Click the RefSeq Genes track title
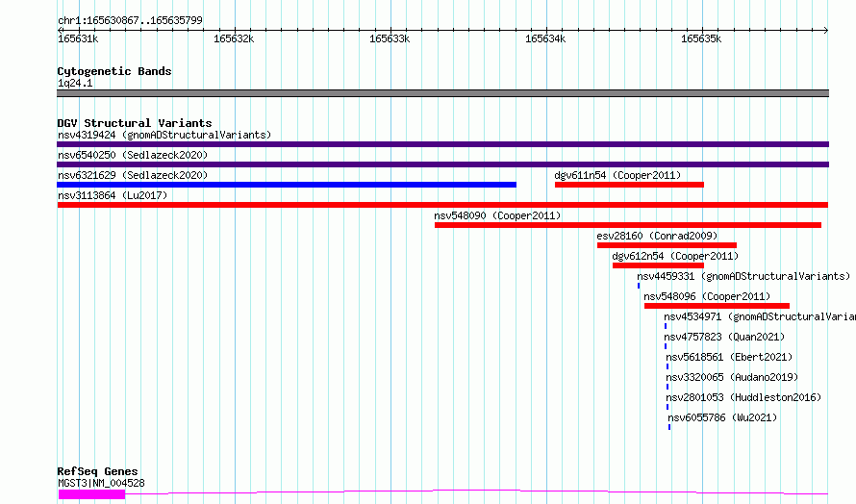 click(97, 471)
